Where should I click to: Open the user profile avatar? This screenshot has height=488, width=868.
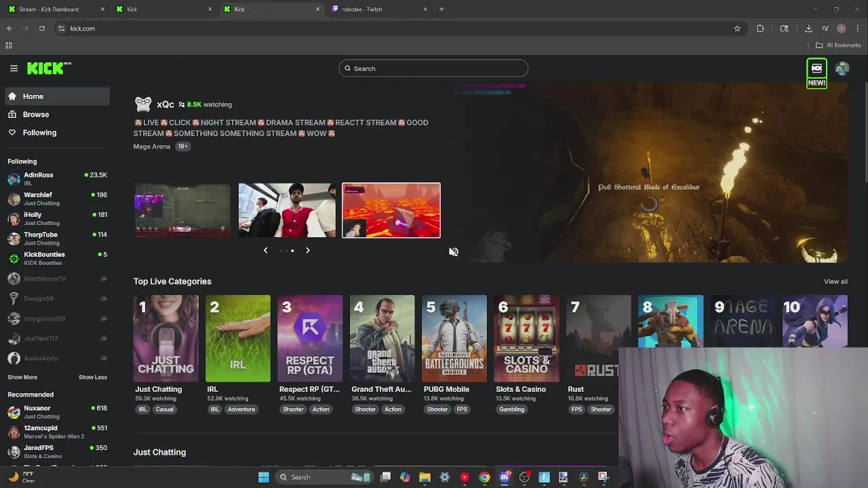[x=842, y=68]
